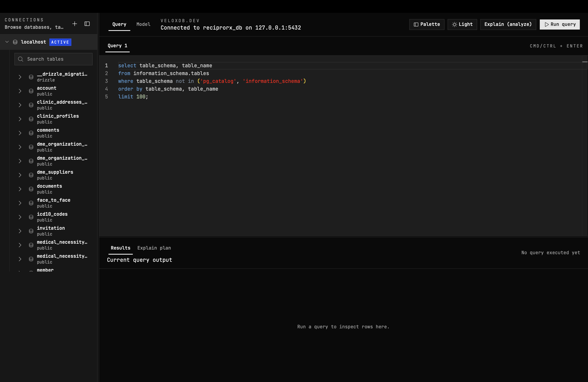The width and height of the screenshot is (588, 382).
Task: Expand the clinic_profiles table
Action: click(20, 119)
